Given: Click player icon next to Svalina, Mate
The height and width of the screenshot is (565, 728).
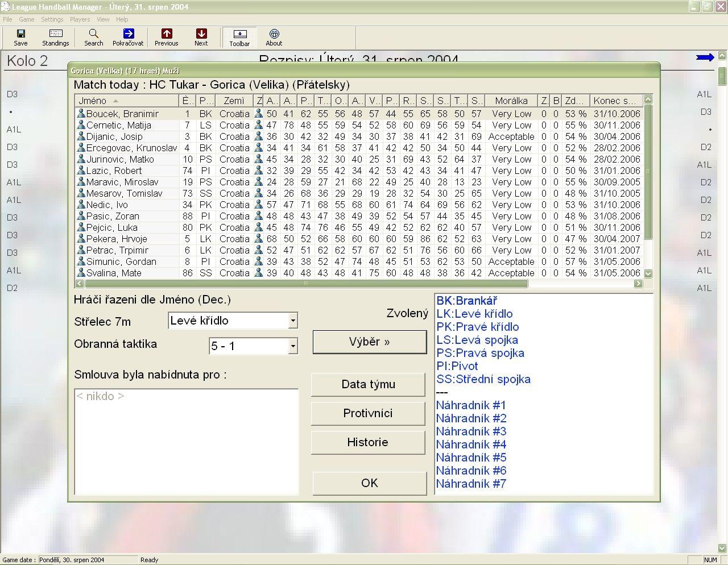Looking at the screenshot, I should (81, 273).
